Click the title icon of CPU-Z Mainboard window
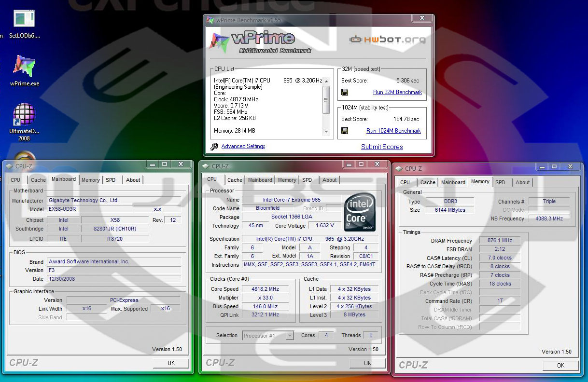Screen dimensions: 588x382 (10, 166)
